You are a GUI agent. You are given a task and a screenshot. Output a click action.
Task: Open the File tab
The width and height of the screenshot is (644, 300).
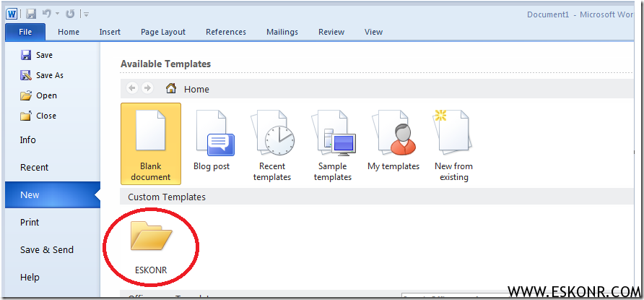(x=25, y=32)
